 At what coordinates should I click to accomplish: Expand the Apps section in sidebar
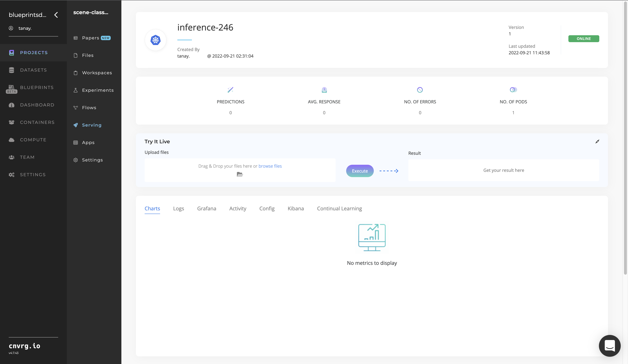88,143
